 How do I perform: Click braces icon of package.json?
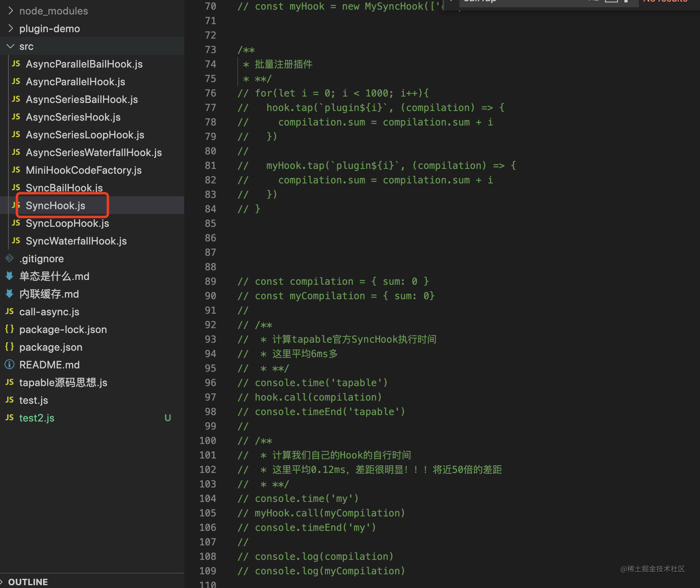tap(10, 347)
